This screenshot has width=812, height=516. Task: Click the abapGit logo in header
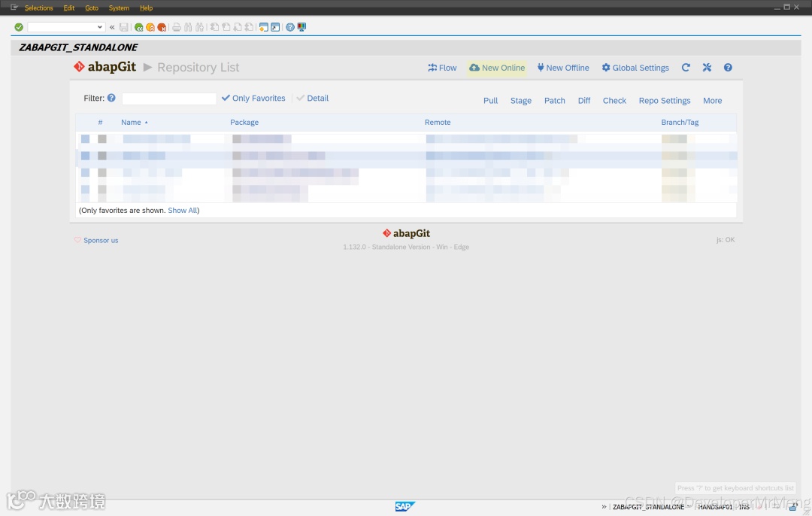105,67
